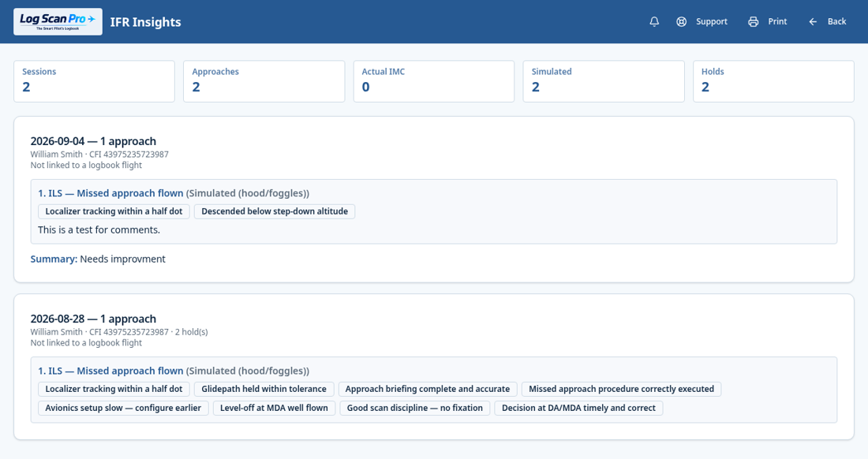Click the "Good scan discipline — no fixation" tag

[415, 408]
